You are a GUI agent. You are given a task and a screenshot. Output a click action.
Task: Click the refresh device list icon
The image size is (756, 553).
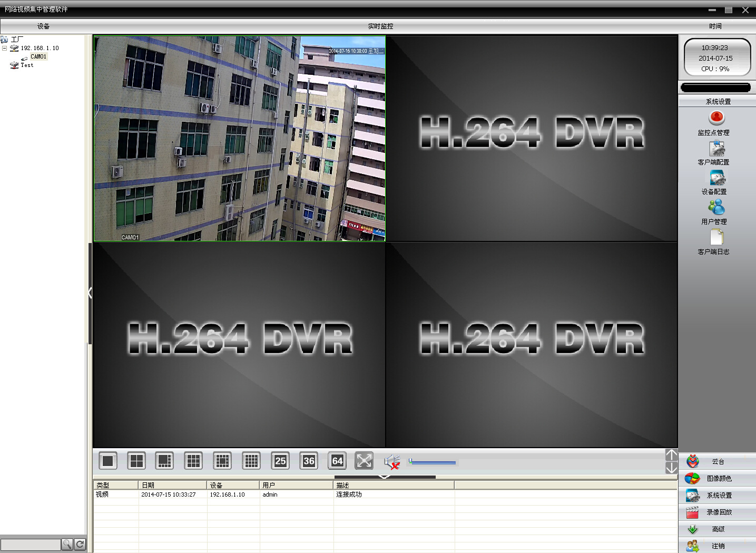pyautogui.click(x=80, y=545)
